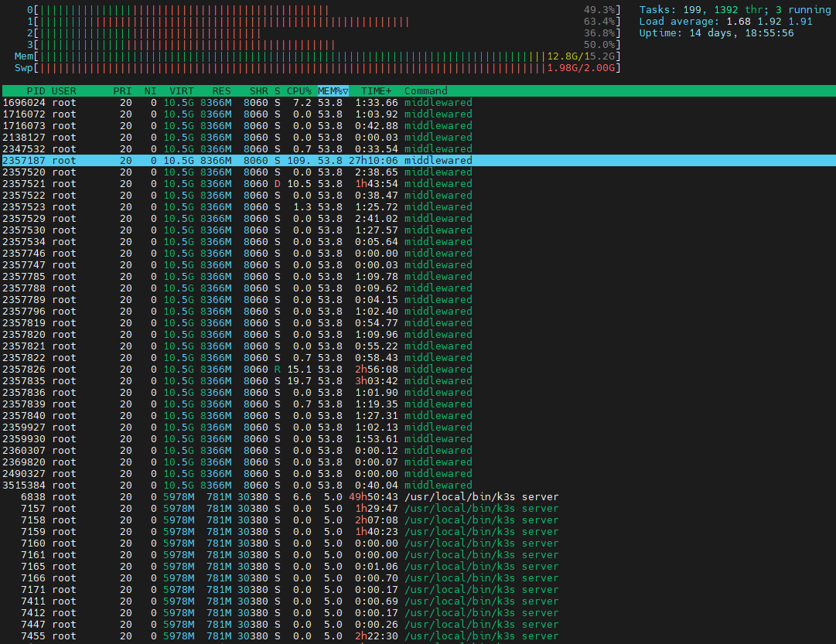836x644 pixels.
Task: Select running process row PID 2357826
Action: click(x=418, y=370)
